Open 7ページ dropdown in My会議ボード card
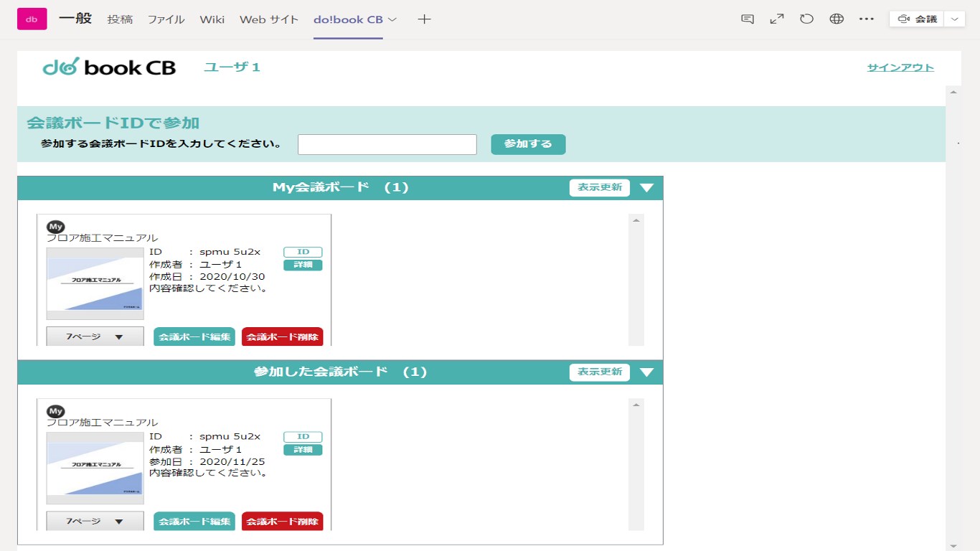The height and width of the screenshot is (551, 980). pyautogui.click(x=95, y=336)
